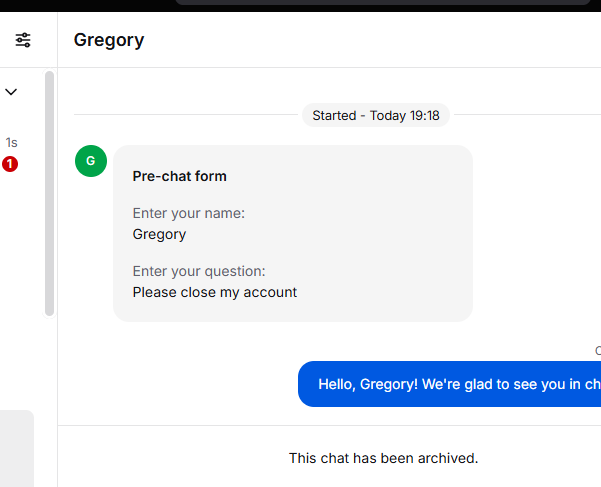
Task: Click Gregory's green G avatar
Action: click(91, 161)
